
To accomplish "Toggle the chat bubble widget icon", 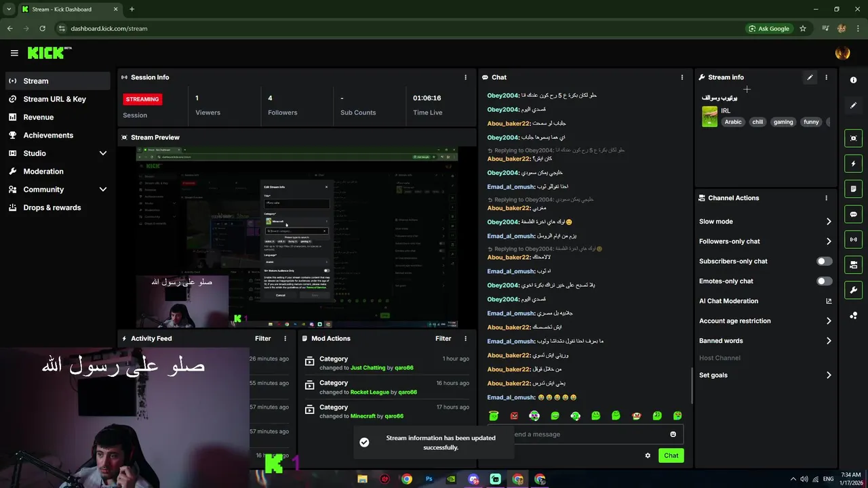I will [853, 214].
